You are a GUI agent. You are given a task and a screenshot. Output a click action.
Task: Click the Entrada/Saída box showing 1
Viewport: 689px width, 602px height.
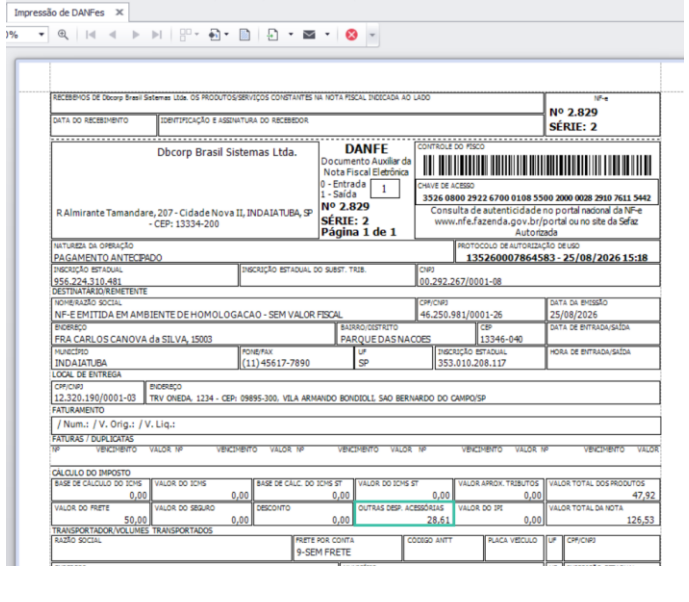click(x=385, y=189)
